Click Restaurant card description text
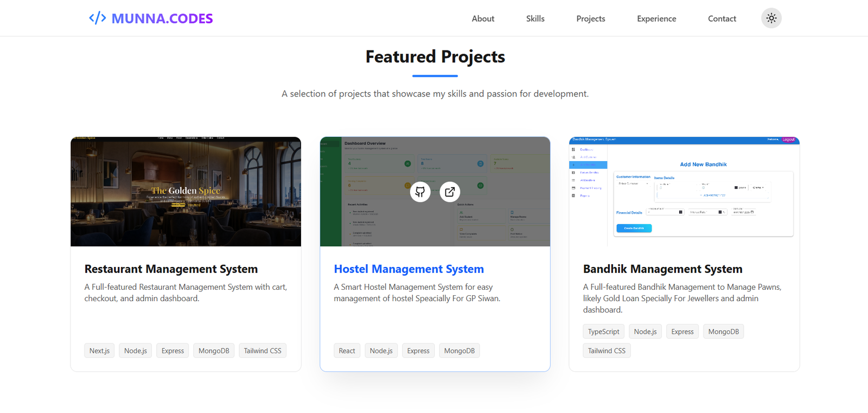This screenshot has width=868, height=413. (x=186, y=293)
